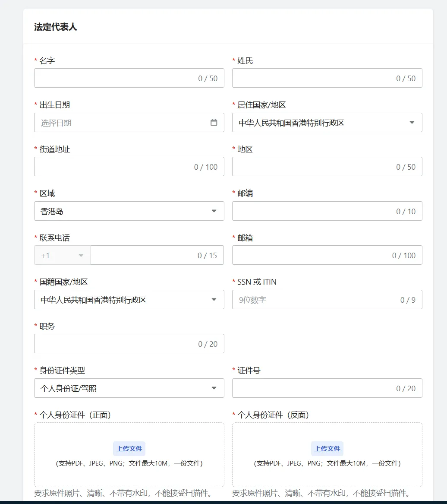The image size is (447, 504).
Task: Click 上传文件 for 个人身份证件（正面）
Action: point(129,449)
